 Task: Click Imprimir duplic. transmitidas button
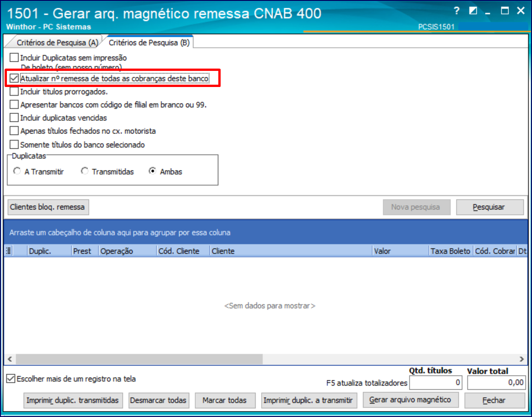[73, 400]
